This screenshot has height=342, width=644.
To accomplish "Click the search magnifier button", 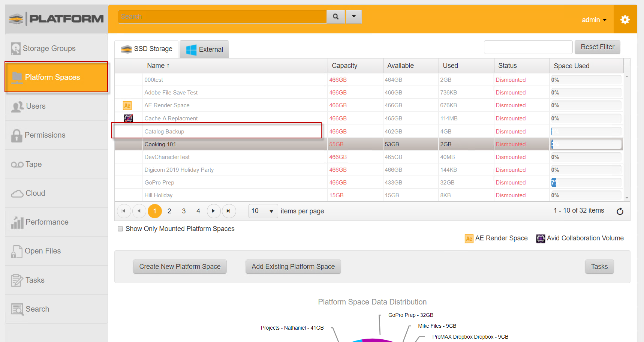I will [x=336, y=16].
